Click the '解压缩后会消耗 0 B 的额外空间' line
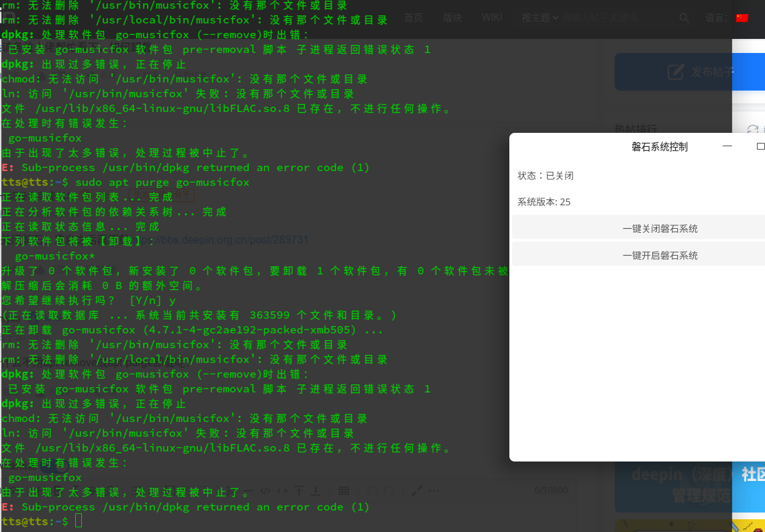 click(102, 286)
